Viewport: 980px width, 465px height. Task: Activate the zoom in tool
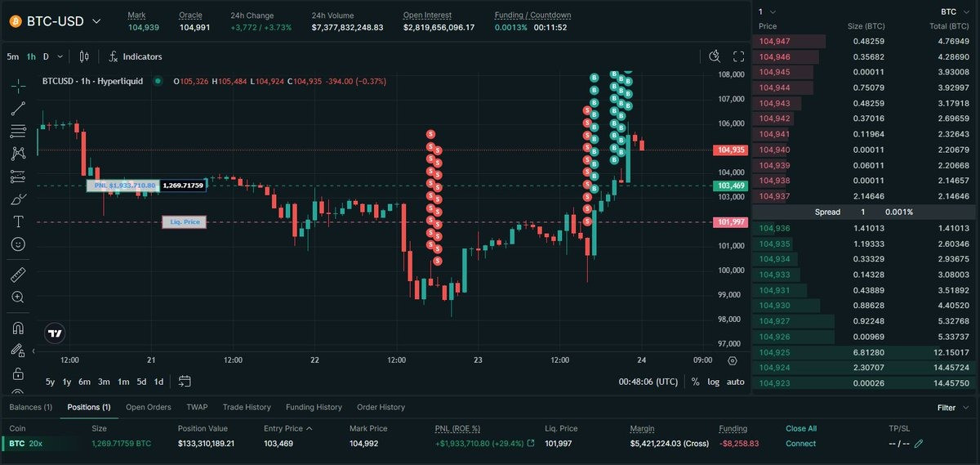point(18,297)
